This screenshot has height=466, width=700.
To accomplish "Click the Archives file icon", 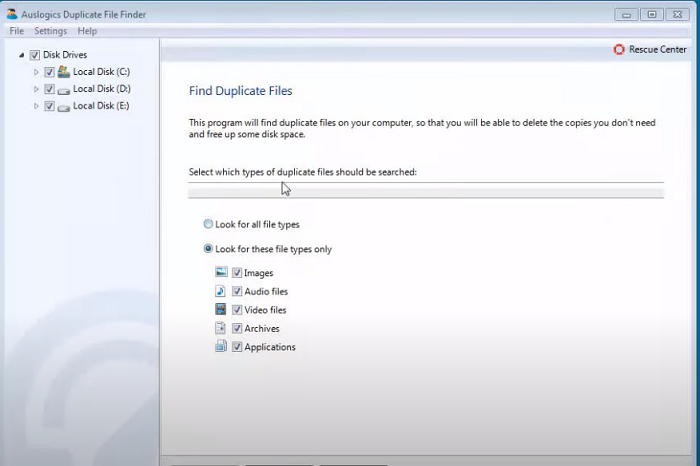I will click(x=221, y=328).
